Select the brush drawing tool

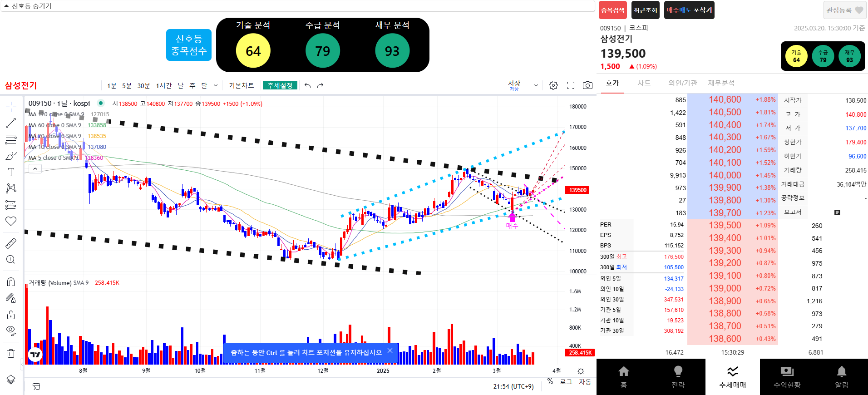[11, 156]
